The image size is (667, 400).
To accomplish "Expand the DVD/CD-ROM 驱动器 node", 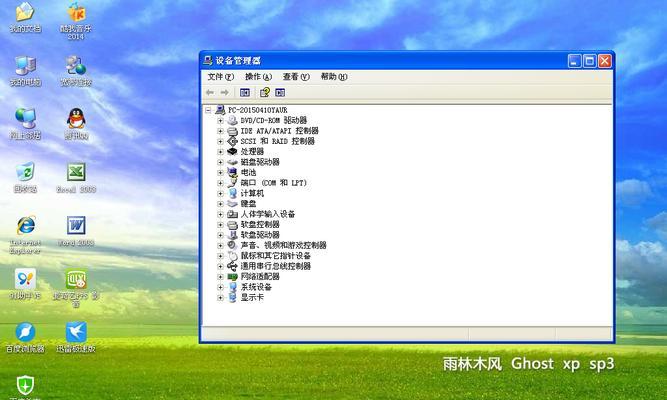I will [x=220, y=120].
